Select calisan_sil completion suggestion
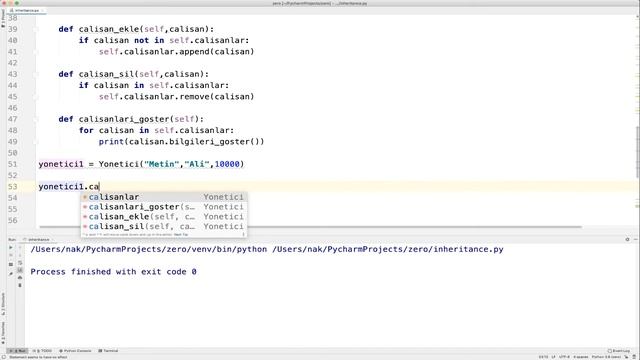The height and width of the screenshot is (360, 640). (x=164, y=227)
